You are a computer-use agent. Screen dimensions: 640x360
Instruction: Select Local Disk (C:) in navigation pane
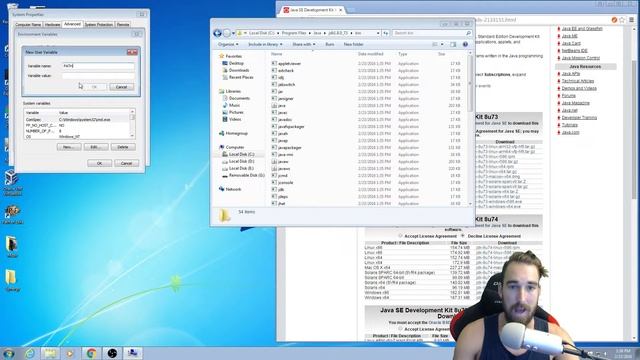(241, 154)
